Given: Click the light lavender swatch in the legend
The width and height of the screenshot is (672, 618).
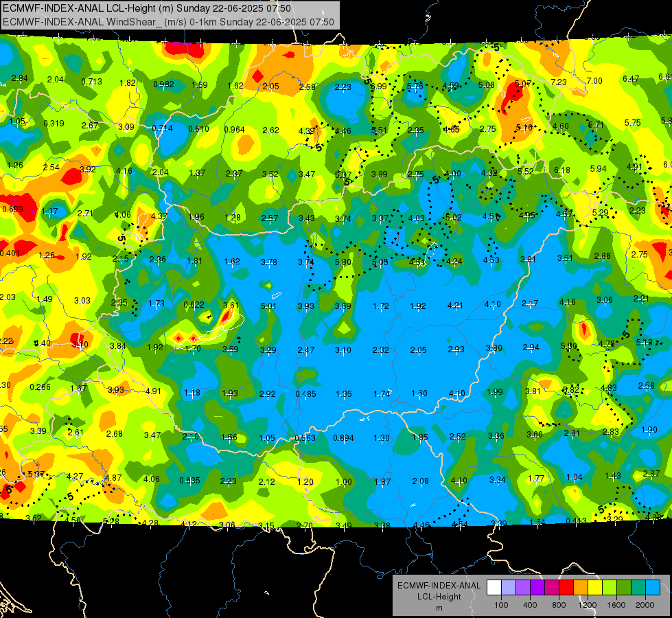Looking at the screenshot, I should pyautogui.click(x=509, y=587).
